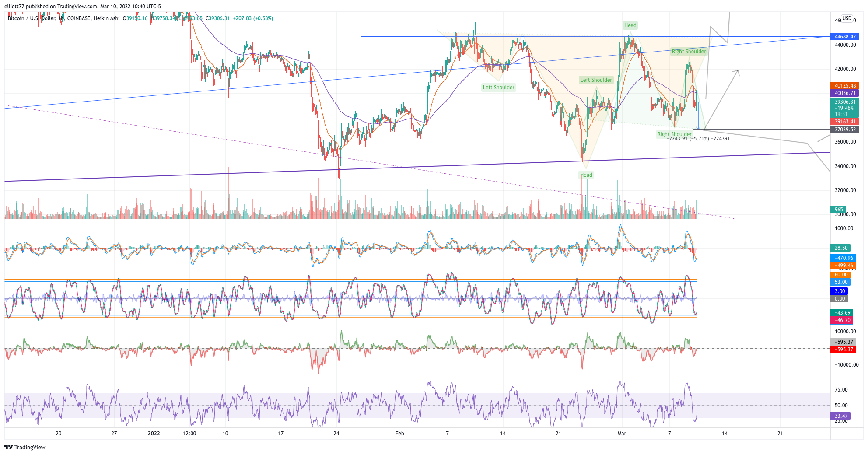Click the gray 0.00 value label

coord(839,299)
